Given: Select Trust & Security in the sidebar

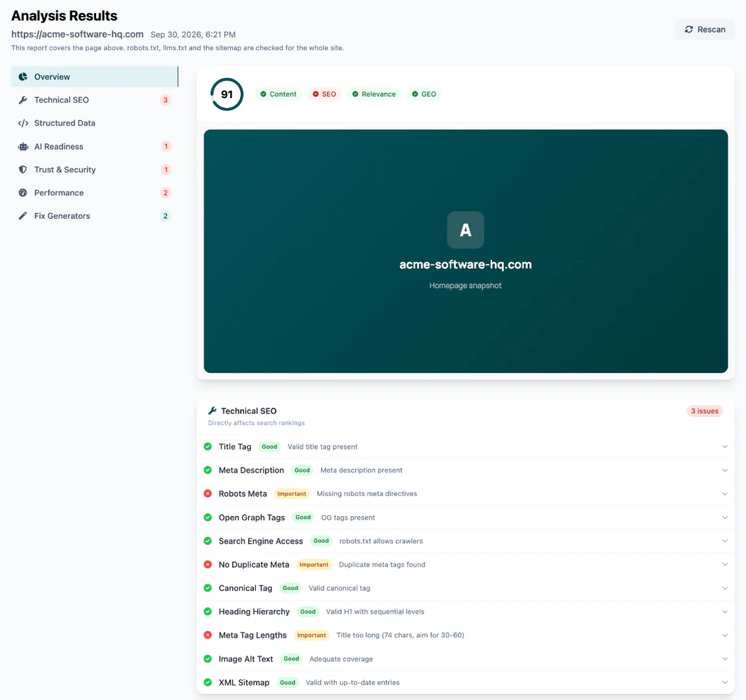Looking at the screenshot, I should point(94,169).
